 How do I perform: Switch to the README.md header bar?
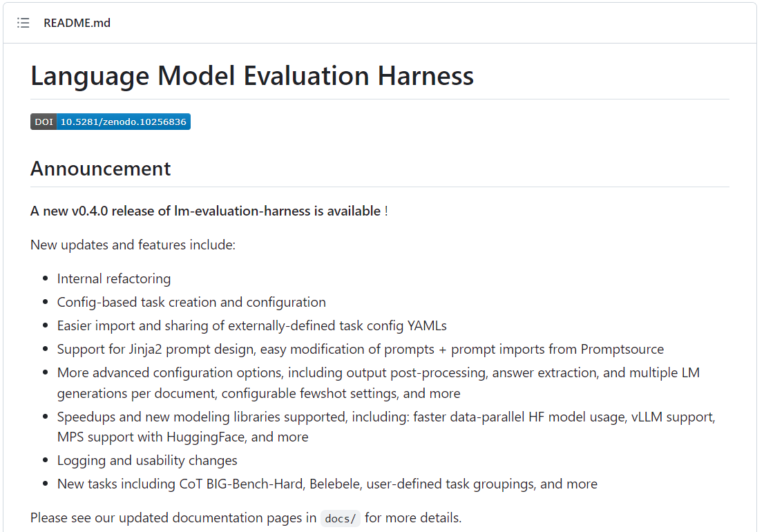pyautogui.click(x=77, y=22)
